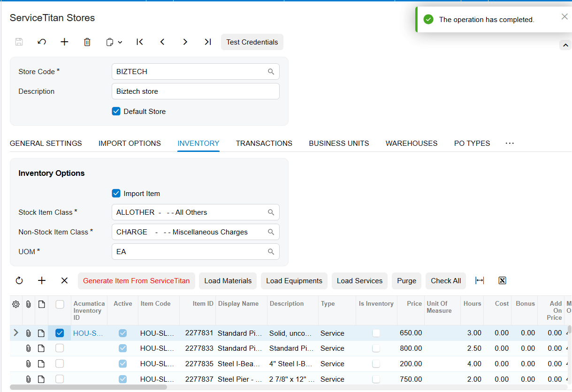Click Generate Item From ServiceTitan
The image size is (572, 392).
click(137, 281)
